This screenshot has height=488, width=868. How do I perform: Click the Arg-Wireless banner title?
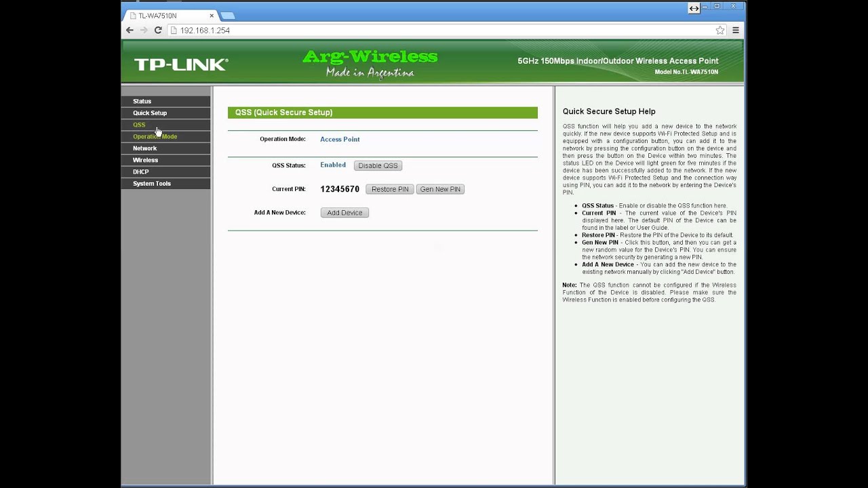coord(370,56)
